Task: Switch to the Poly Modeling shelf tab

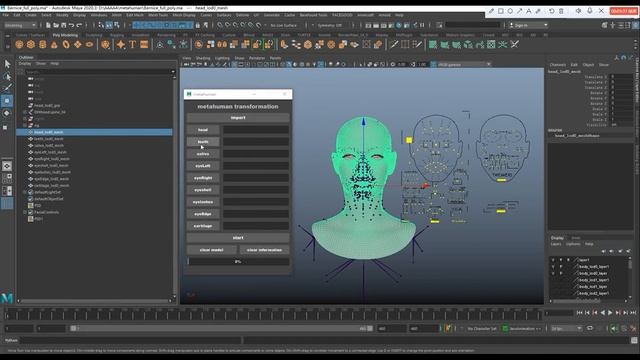Action: click(x=65, y=35)
